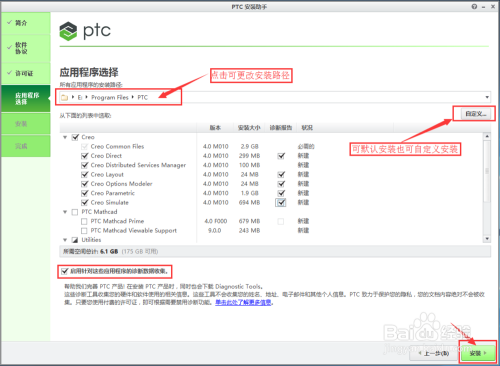Click the 2.9 GB size value
Image resolution: width=500 pixels, height=366 pixels.
249,146
